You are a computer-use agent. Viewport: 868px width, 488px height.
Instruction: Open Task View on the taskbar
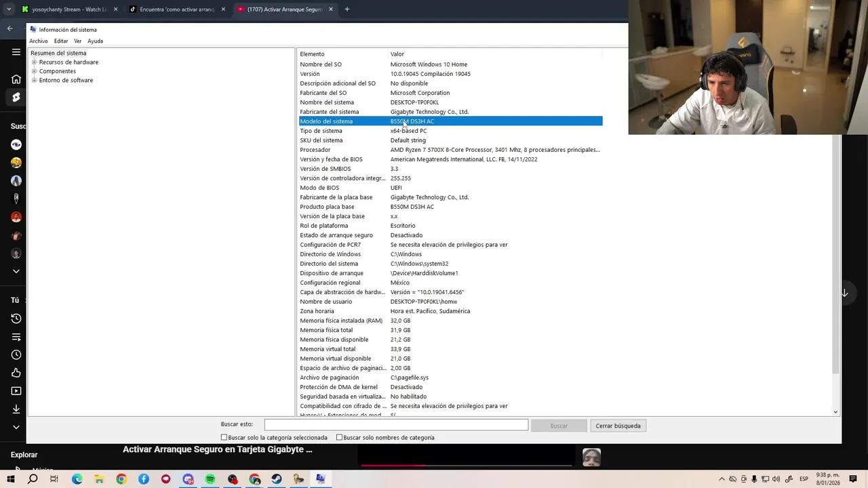(x=54, y=479)
